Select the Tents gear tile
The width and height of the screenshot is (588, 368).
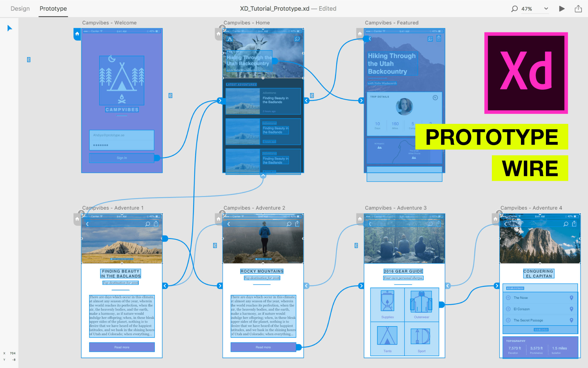(x=387, y=339)
